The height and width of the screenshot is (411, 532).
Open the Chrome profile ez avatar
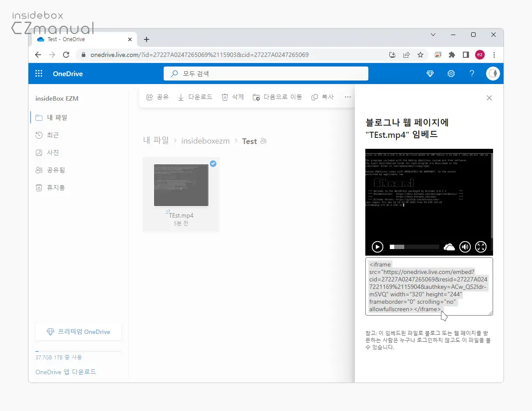480,55
